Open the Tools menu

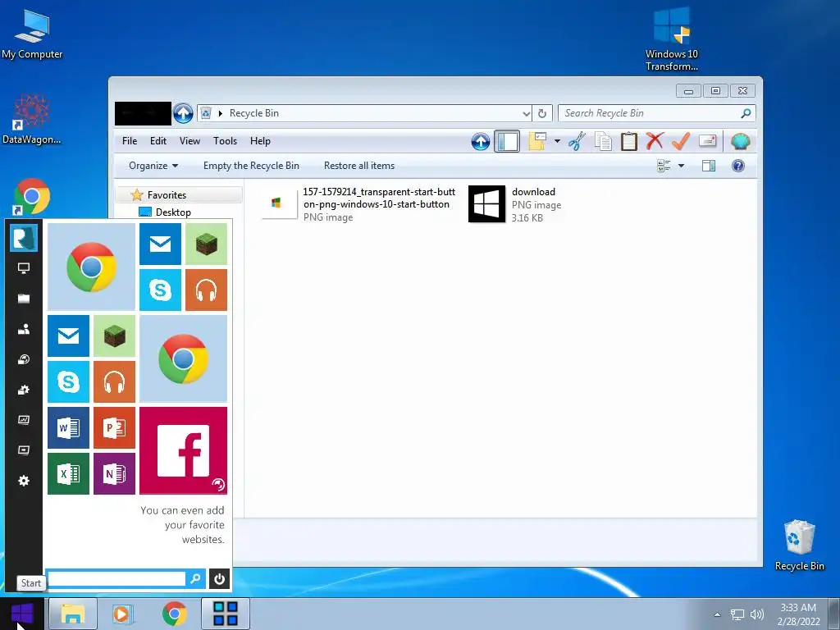[x=225, y=141]
